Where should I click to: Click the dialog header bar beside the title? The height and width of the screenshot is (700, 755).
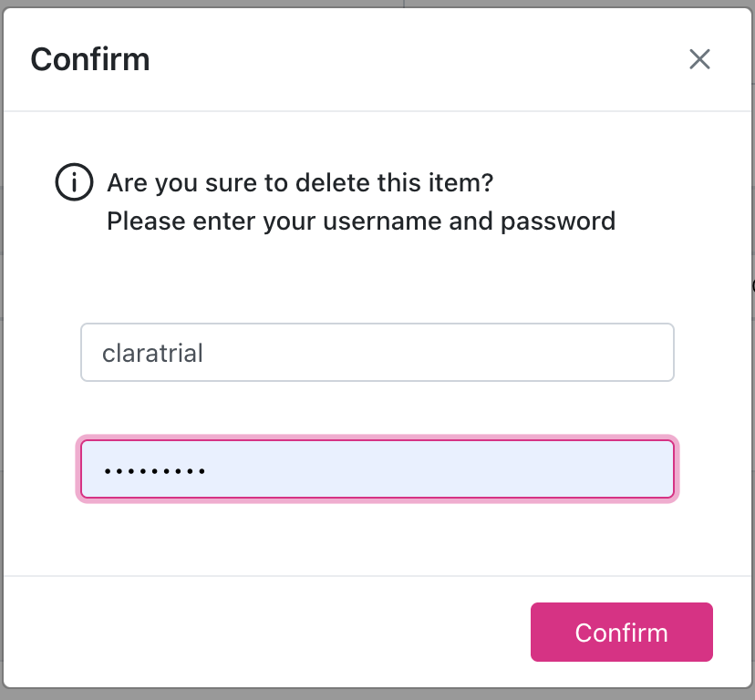click(x=410, y=60)
